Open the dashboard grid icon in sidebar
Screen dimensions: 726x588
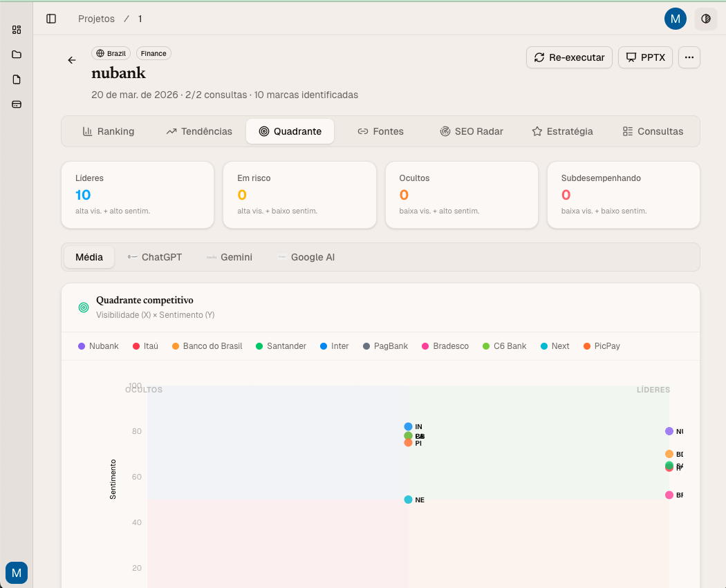(x=17, y=30)
